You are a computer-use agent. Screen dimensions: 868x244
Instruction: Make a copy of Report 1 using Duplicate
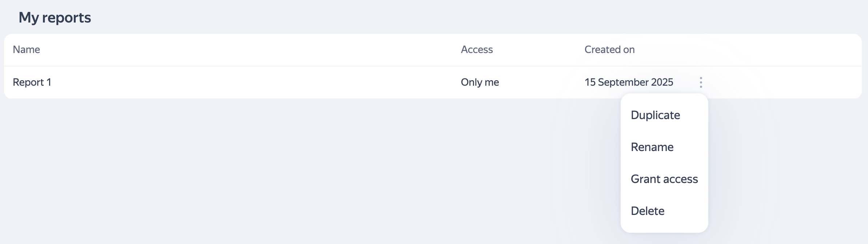tap(655, 115)
